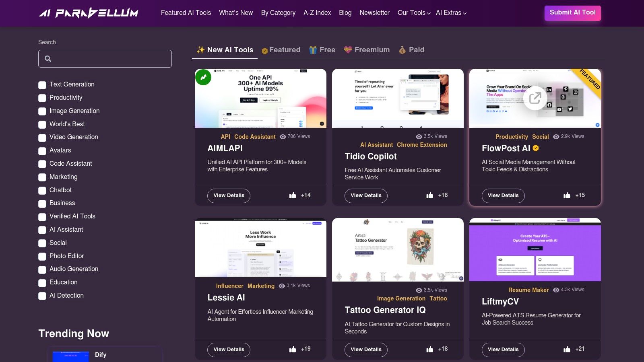
Task: Tick the Education filter checkbox
Action: click(42, 283)
